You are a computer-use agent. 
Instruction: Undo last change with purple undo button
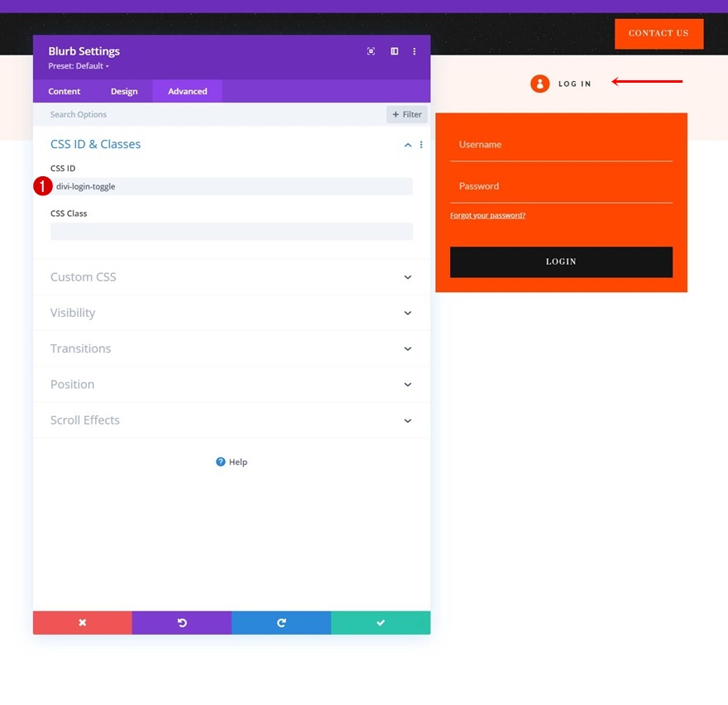182,622
